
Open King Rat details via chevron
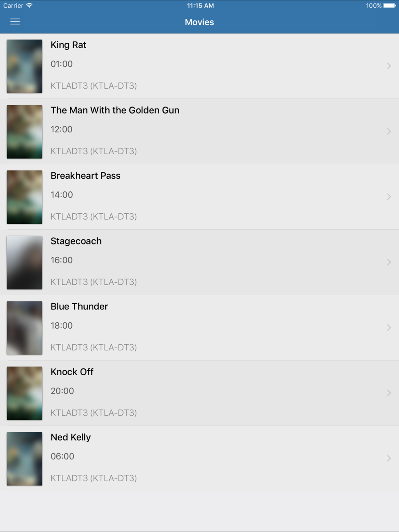pyautogui.click(x=389, y=66)
